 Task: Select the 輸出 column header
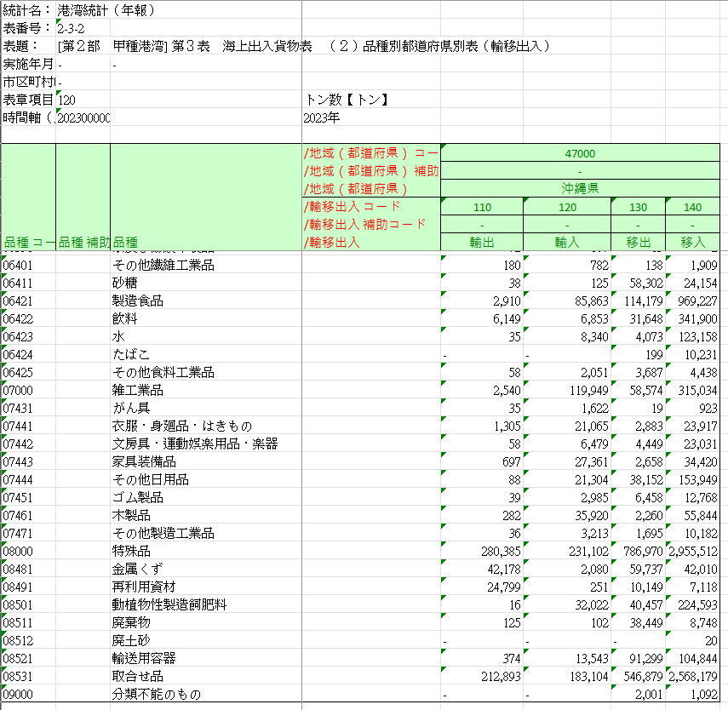pyautogui.click(x=482, y=243)
